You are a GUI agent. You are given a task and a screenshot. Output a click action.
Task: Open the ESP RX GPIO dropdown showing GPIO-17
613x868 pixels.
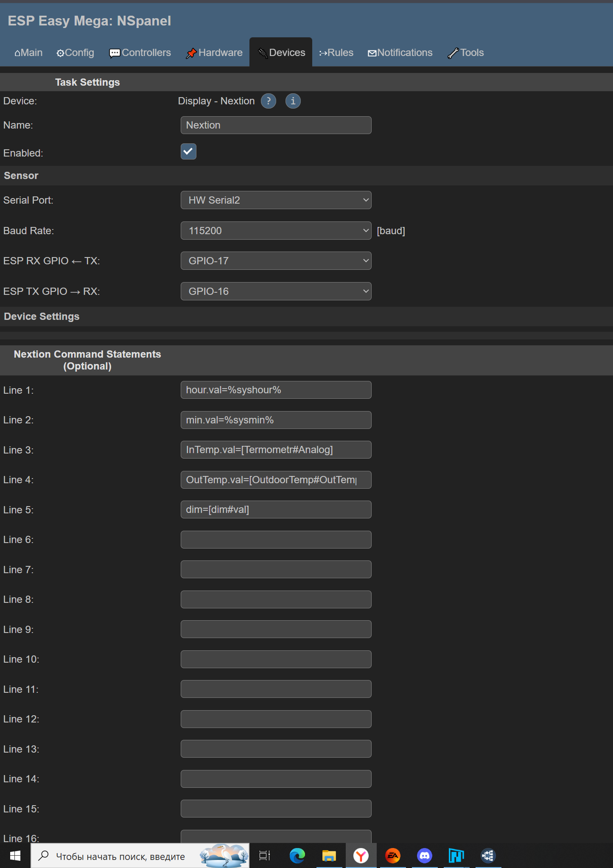coord(276,261)
